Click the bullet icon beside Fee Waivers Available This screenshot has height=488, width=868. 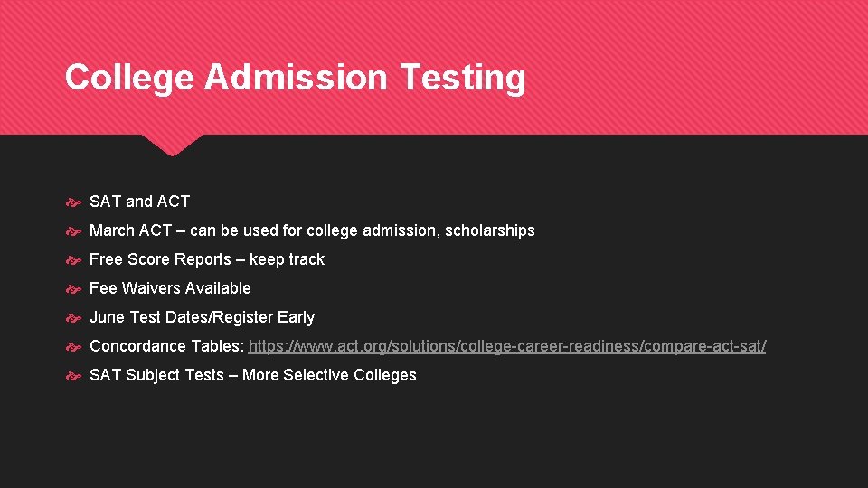[74, 289]
